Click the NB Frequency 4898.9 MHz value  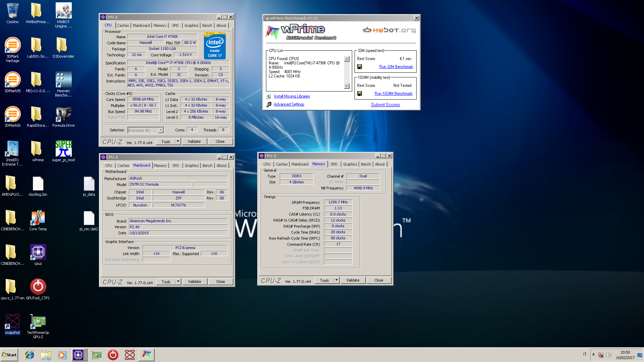363,188
